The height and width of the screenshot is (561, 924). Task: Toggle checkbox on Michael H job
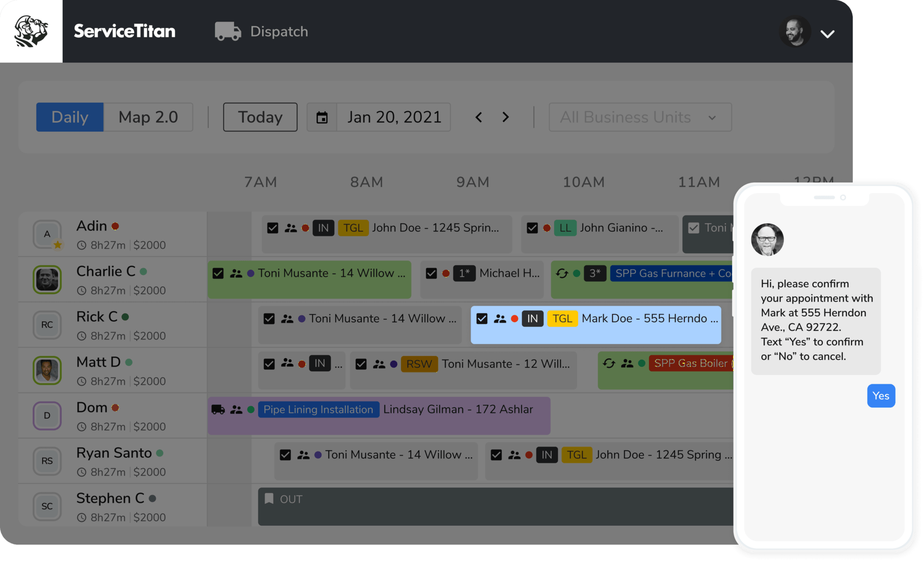click(431, 273)
